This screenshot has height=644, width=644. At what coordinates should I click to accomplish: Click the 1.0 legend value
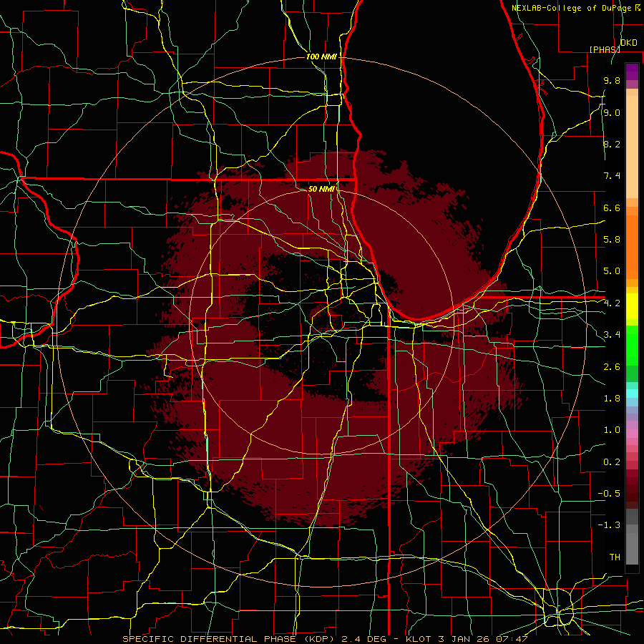click(x=612, y=430)
